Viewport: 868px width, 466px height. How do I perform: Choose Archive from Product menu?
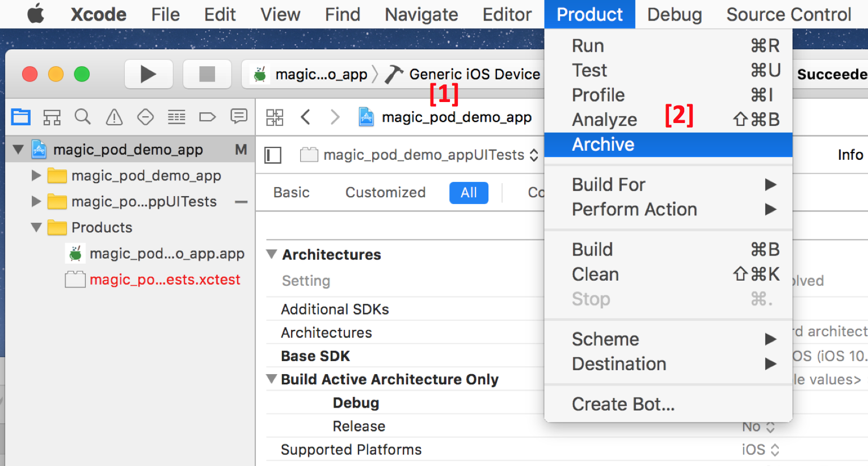tap(668, 145)
